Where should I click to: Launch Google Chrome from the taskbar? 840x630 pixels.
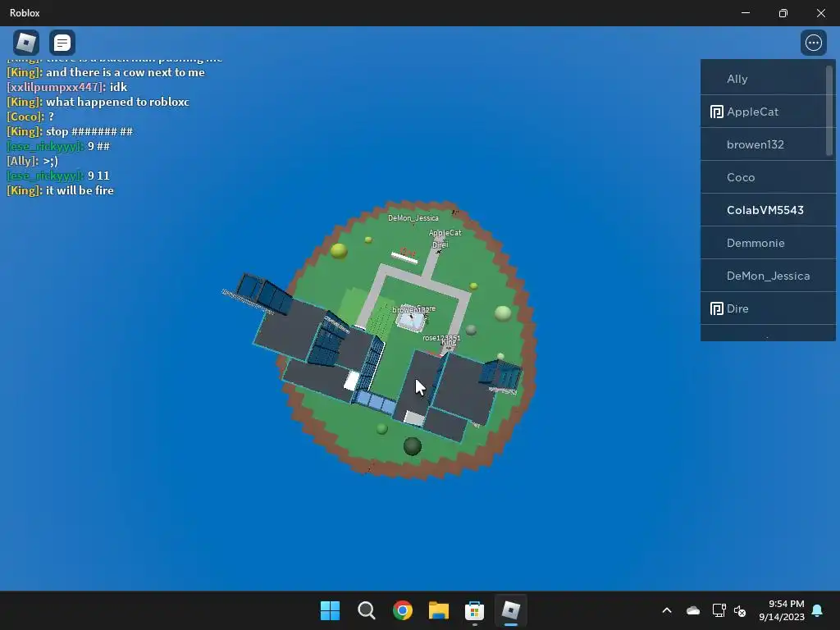[x=402, y=610]
